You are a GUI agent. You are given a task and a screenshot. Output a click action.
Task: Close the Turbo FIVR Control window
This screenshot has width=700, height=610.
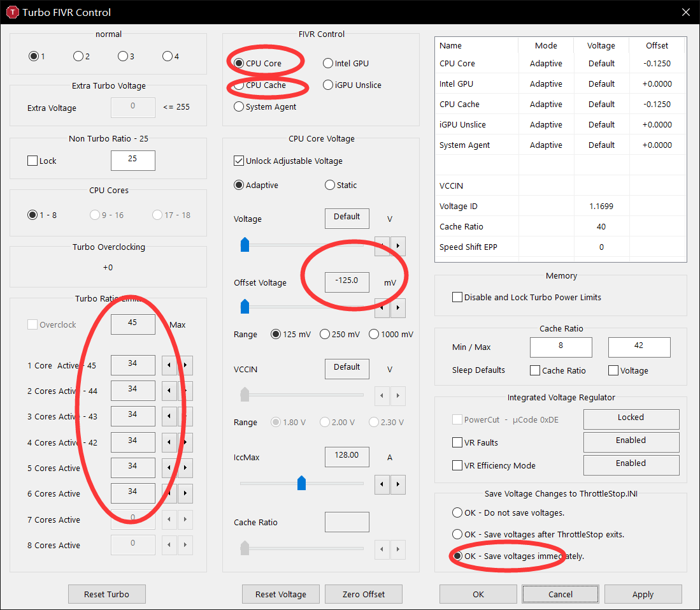(x=686, y=12)
